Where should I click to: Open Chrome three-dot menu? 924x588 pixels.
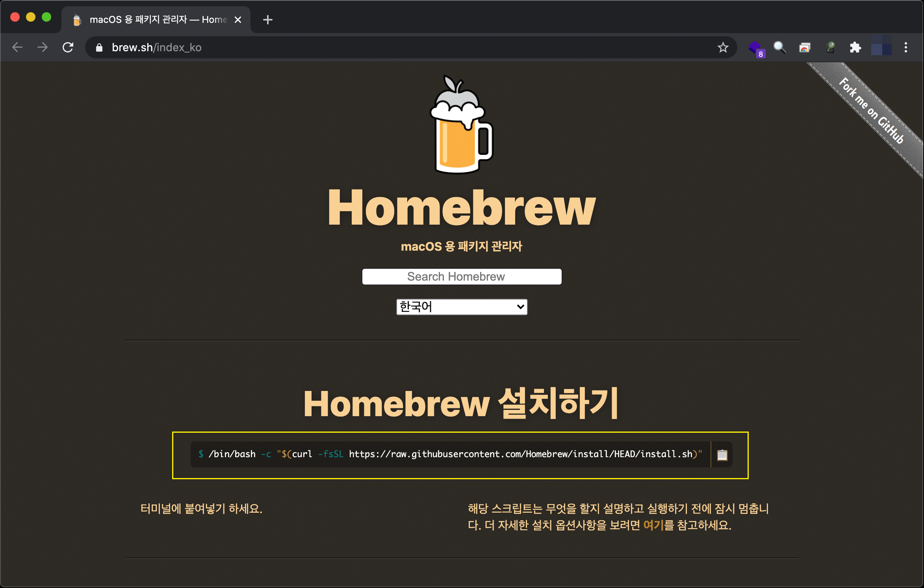pos(905,48)
